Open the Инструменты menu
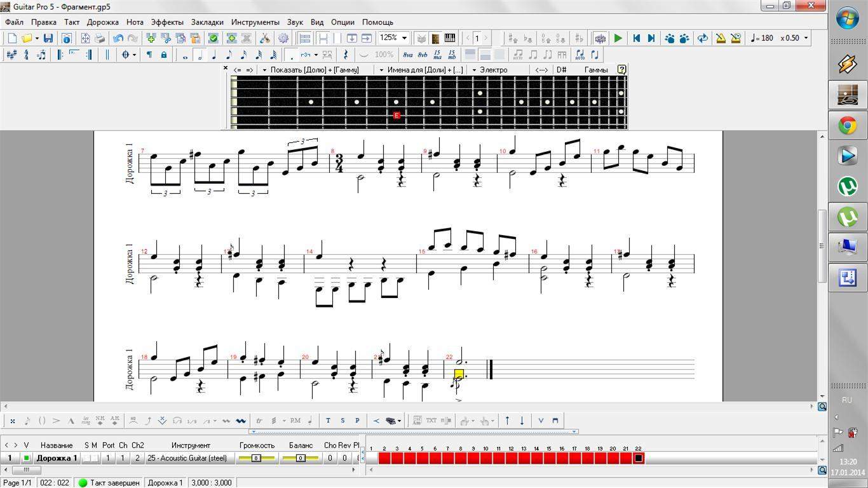This screenshot has width=868, height=488. coord(255,22)
